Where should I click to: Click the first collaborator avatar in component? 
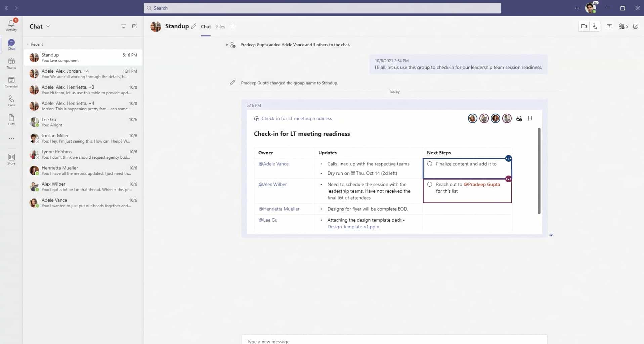(x=472, y=118)
